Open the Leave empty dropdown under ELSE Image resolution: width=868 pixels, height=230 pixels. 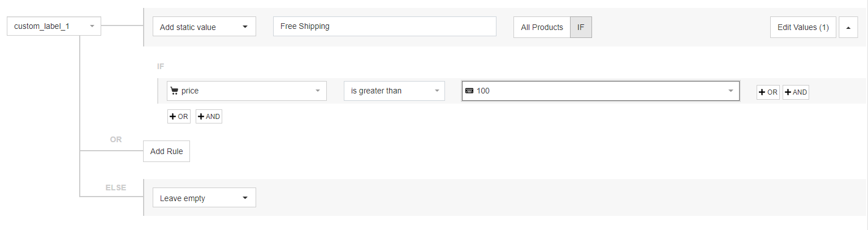pyautogui.click(x=204, y=198)
